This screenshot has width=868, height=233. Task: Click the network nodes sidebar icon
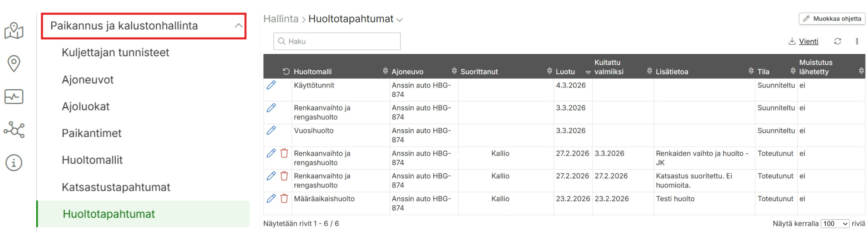tap(14, 129)
